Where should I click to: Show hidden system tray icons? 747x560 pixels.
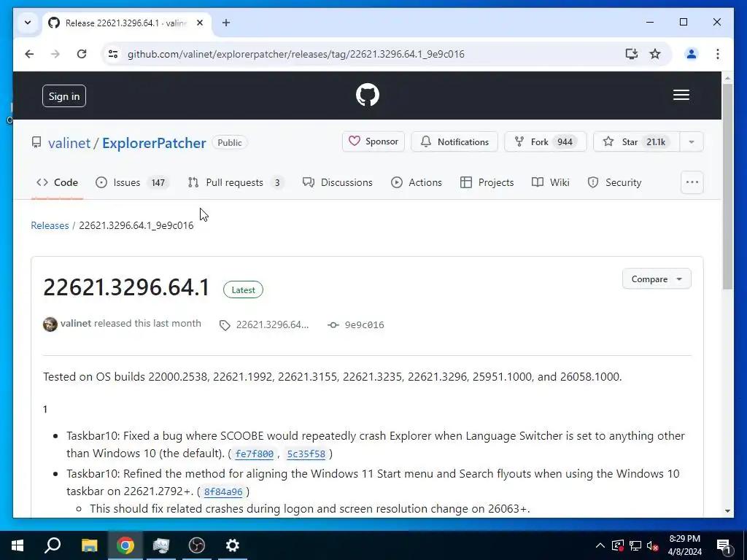(x=600, y=545)
